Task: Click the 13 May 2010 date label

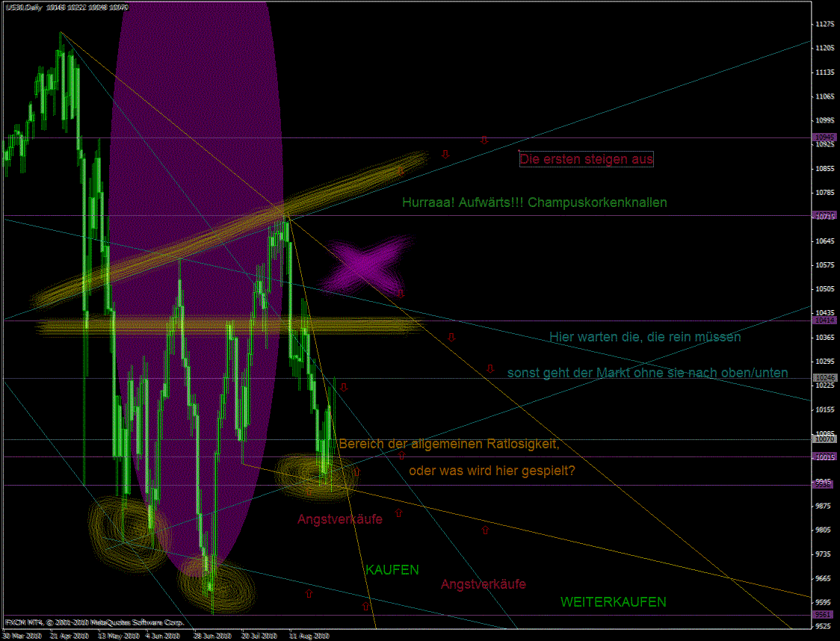Action: [x=118, y=636]
